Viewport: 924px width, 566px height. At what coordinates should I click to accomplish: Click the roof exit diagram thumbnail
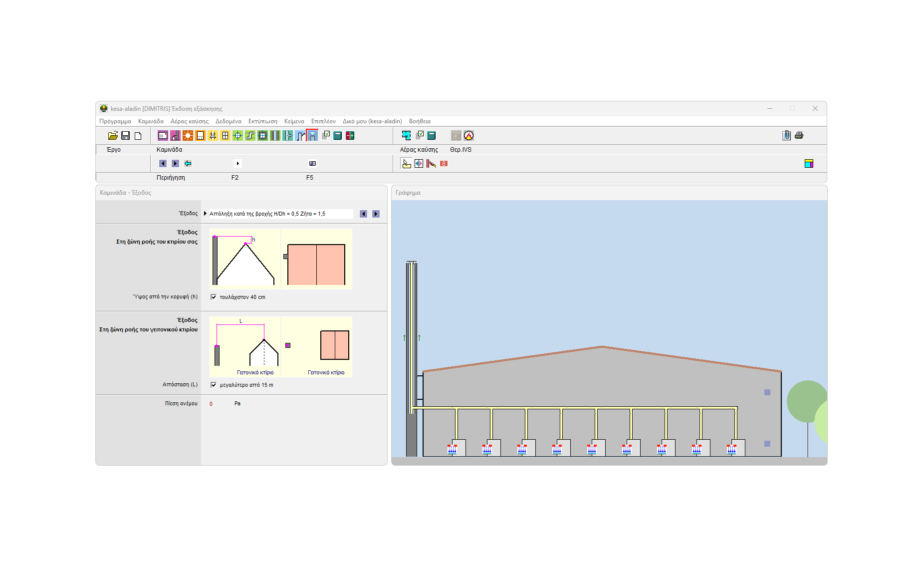click(x=245, y=259)
